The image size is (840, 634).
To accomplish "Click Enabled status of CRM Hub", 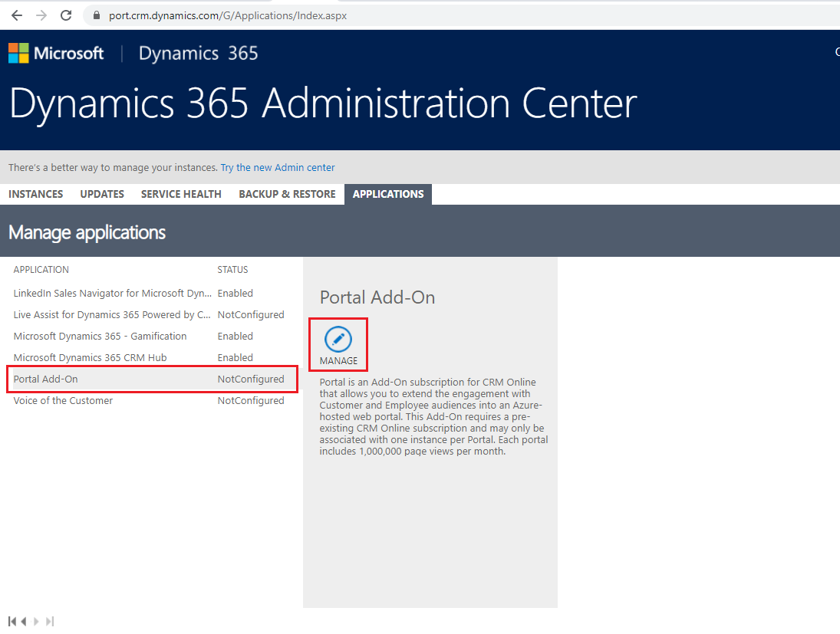I will click(x=236, y=358).
